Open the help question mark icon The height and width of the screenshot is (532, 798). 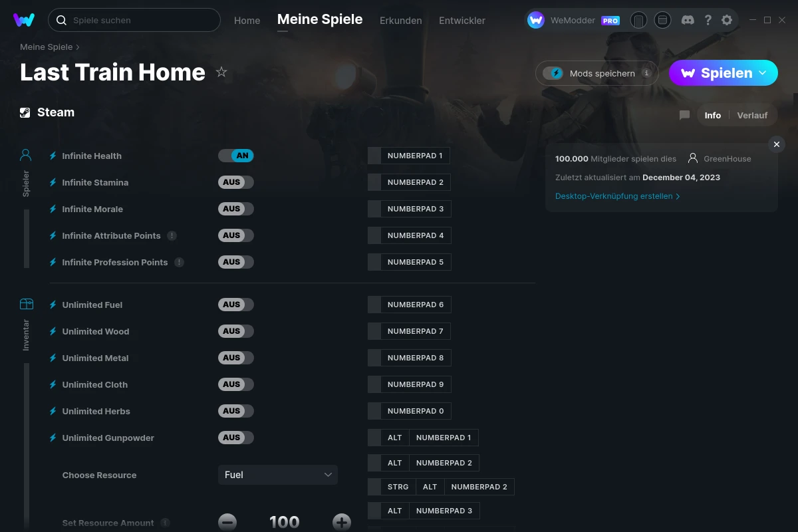708,20
